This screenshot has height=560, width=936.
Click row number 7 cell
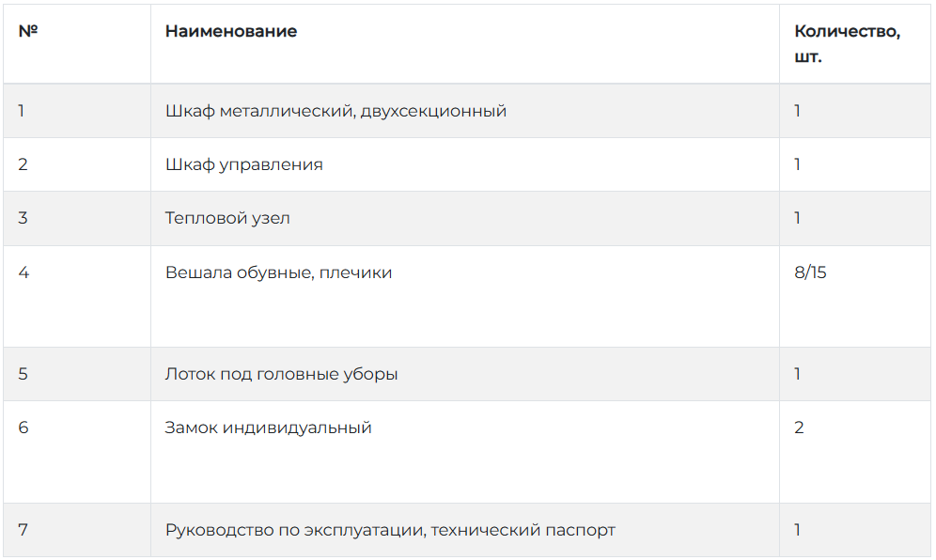(x=77, y=530)
